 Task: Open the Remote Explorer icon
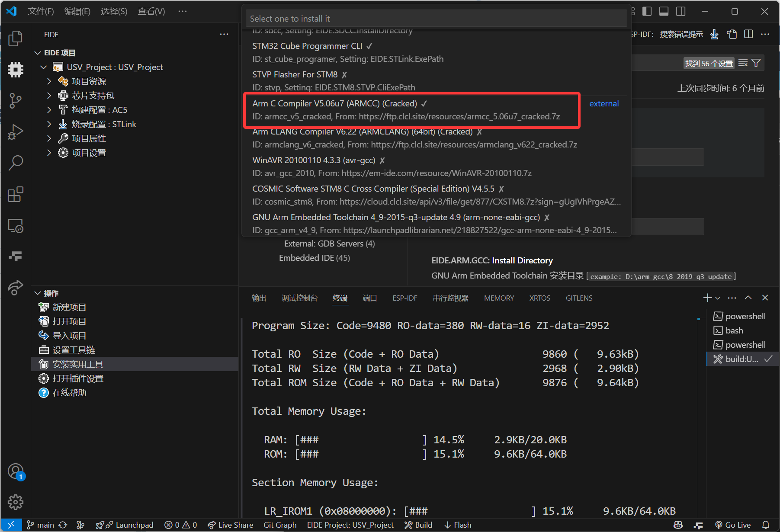click(x=16, y=225)
